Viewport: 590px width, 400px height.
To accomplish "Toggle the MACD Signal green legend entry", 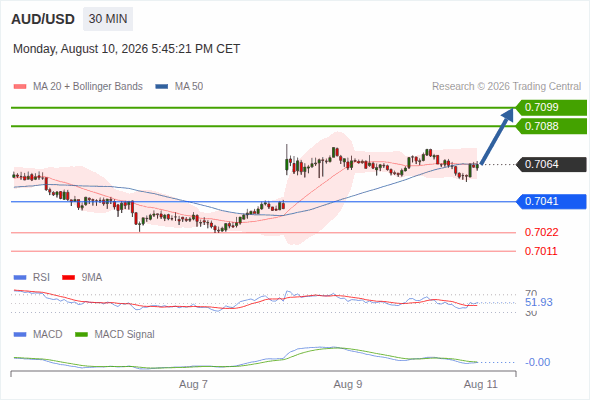I will click(x=115, y=335).
